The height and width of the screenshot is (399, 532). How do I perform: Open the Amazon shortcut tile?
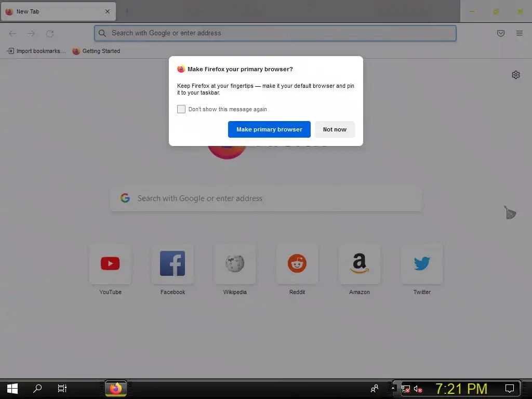[360, 263]
